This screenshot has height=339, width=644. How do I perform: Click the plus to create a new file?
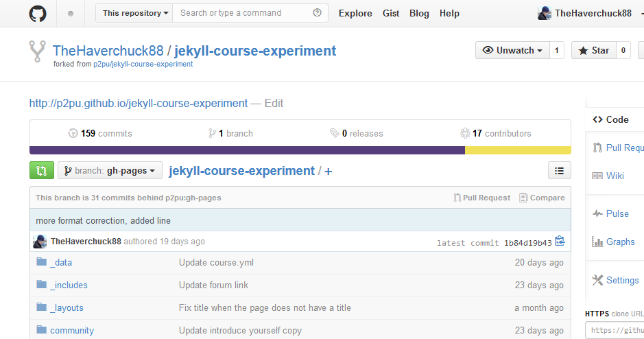pos(328,171)
